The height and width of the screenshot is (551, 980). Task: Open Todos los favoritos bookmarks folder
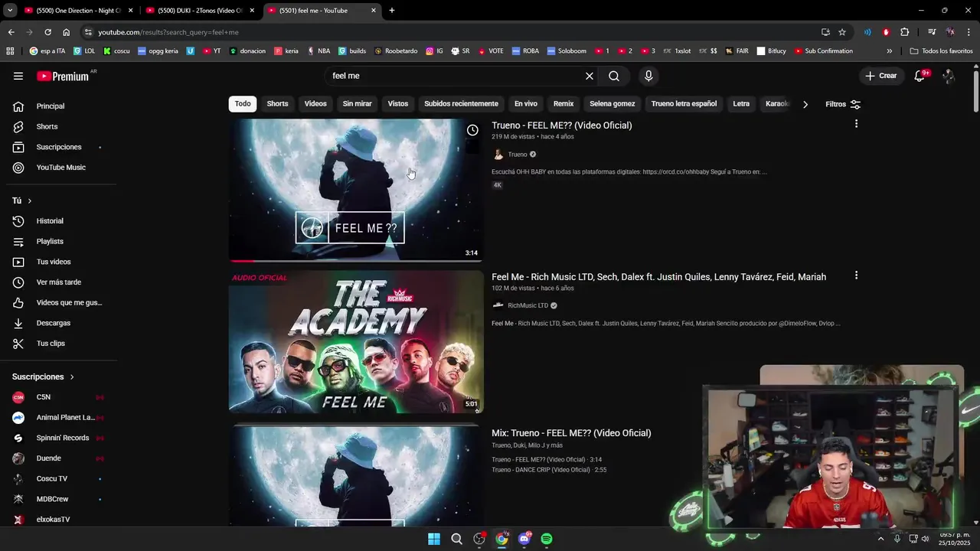[x=941, y=51]
